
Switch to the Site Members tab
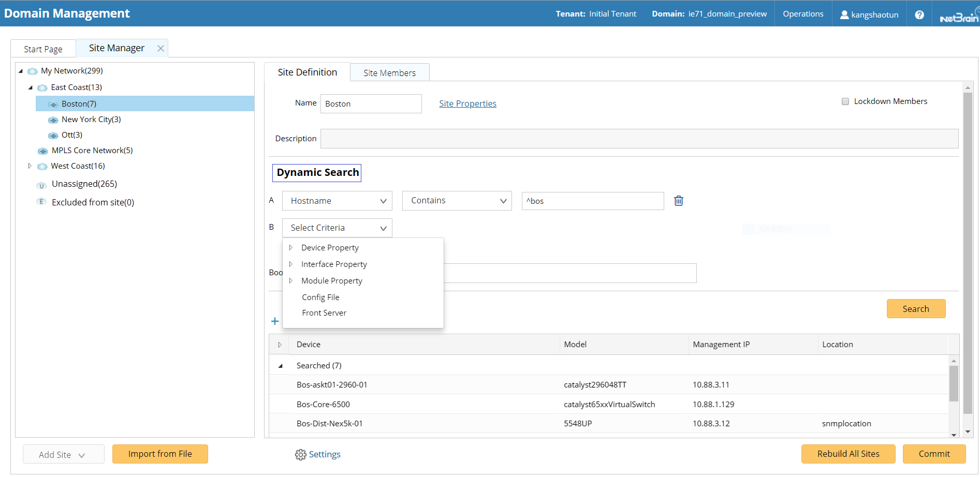pyautogui.click(x=389, y=73)
